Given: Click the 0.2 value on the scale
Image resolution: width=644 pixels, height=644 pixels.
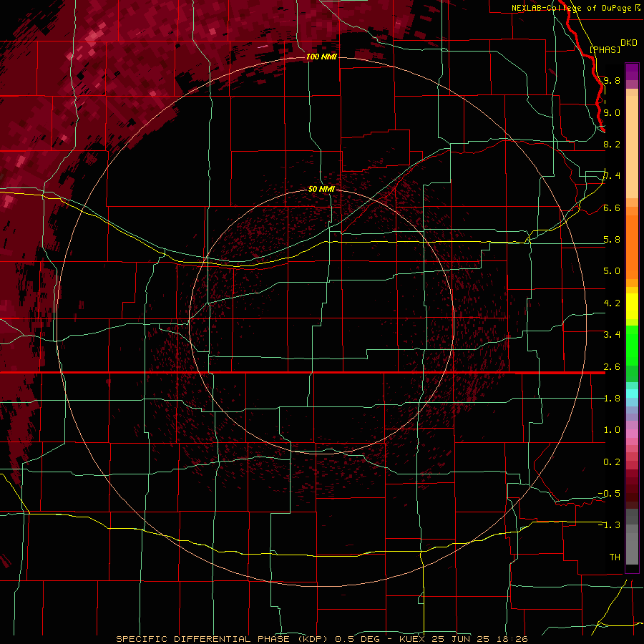Looking at the screenshot, I should click(612, 462).
